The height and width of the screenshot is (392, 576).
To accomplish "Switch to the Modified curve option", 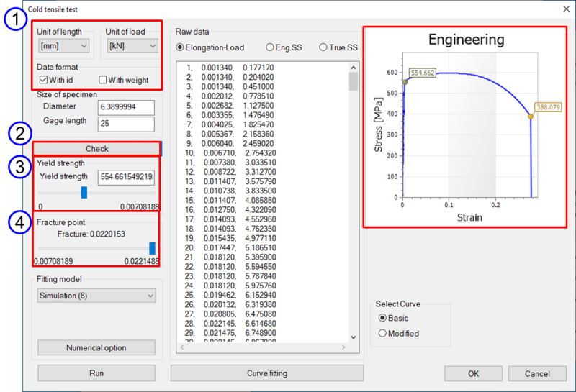I will coord(382,333).
